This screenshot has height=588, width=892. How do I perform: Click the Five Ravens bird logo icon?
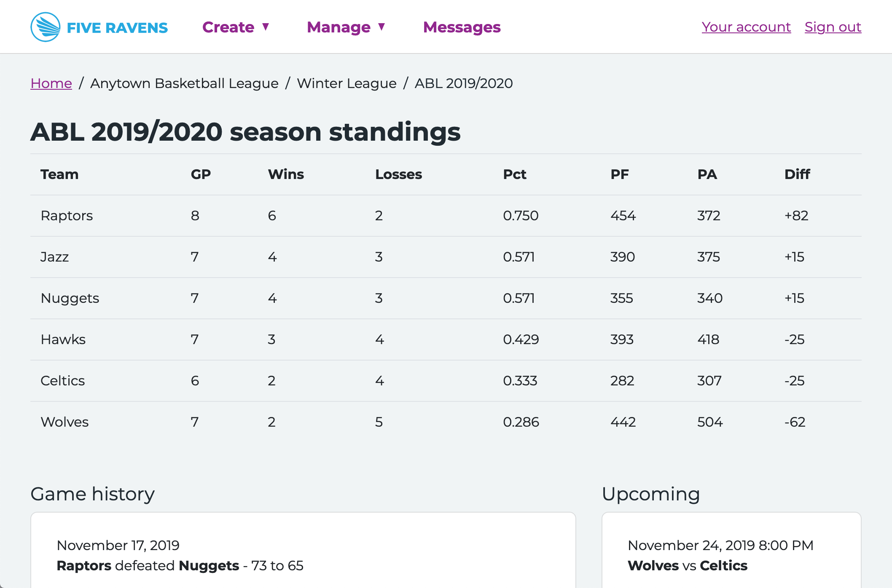tap(45, 27)
